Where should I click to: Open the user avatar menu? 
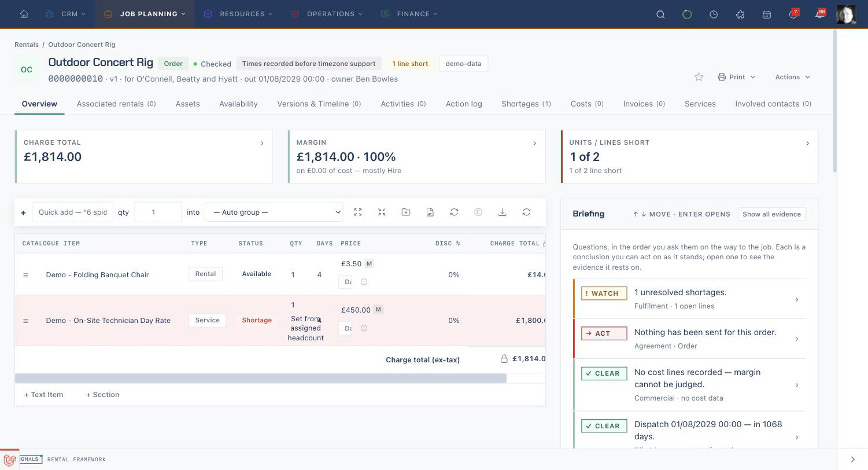[x=846, y=14]
